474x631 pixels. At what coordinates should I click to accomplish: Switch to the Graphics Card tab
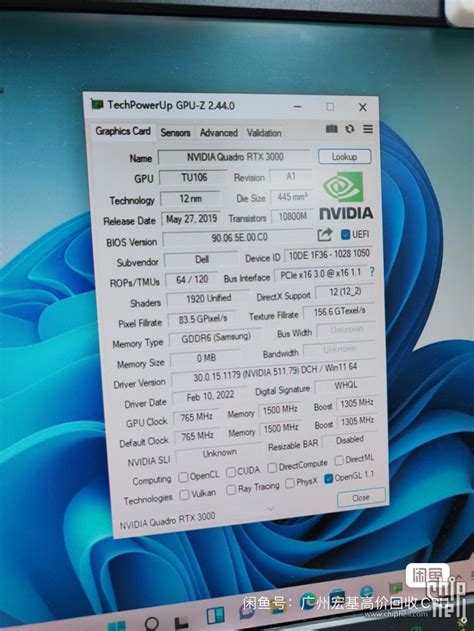123,131
